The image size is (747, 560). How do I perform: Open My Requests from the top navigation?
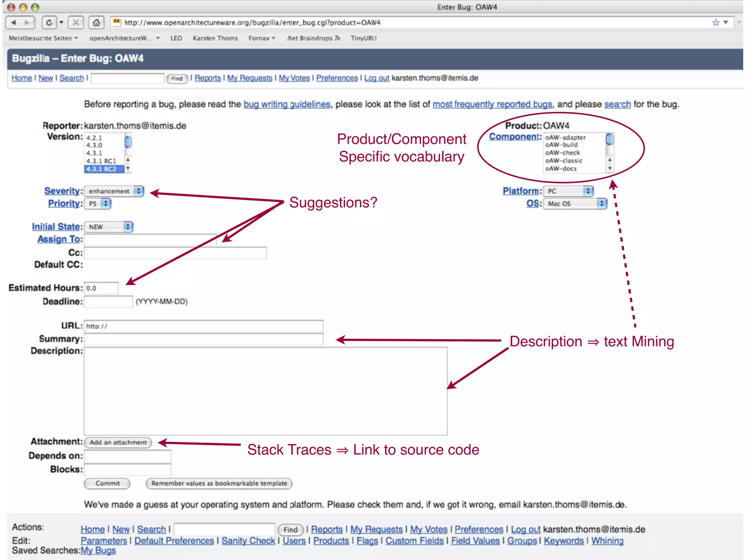pos(250,78)
